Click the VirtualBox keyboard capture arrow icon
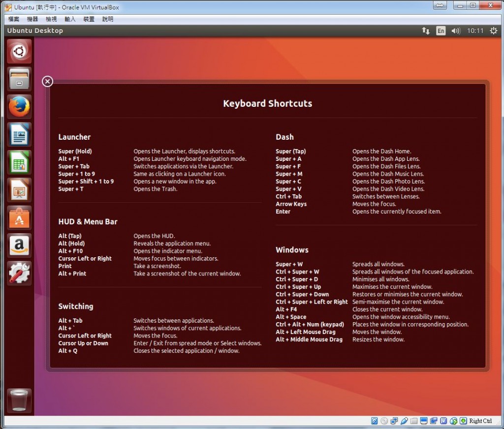Viewport: 504px width, 429px height. pyautogui.click(x=463, y=421)
